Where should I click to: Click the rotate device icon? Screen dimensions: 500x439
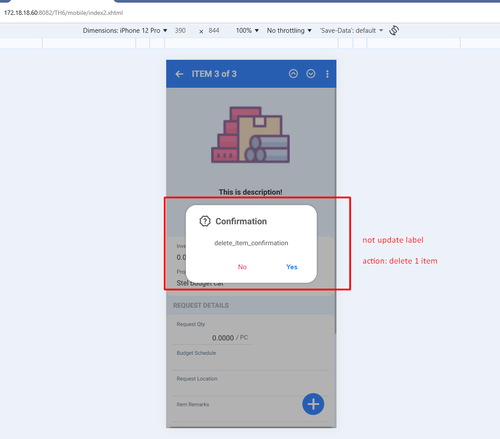394,30
